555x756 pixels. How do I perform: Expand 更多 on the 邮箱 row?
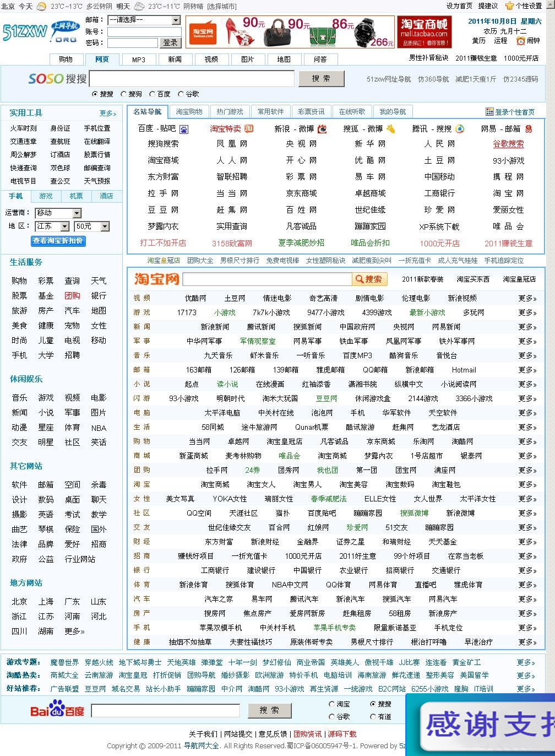pyautogui.click(x=527, y=370)
